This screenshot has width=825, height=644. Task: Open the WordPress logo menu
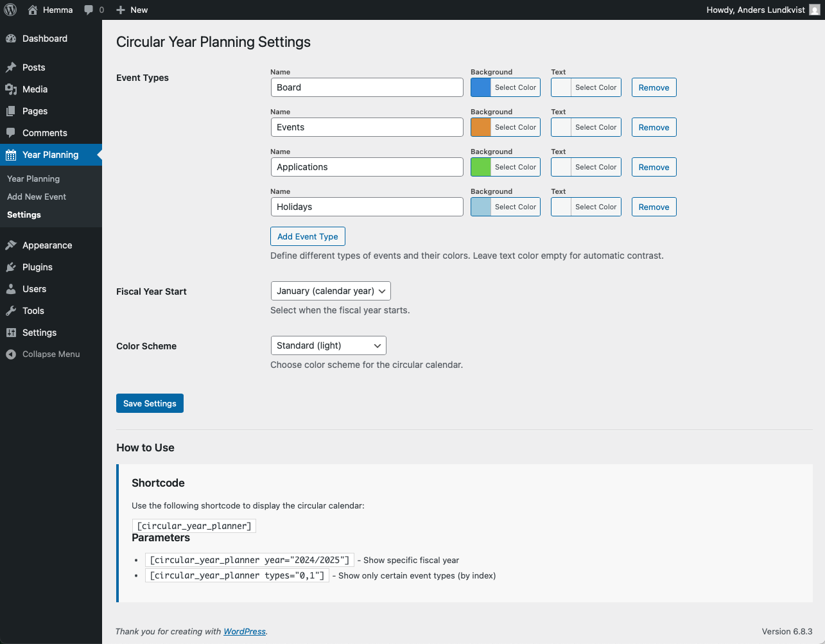click(10, 10)
